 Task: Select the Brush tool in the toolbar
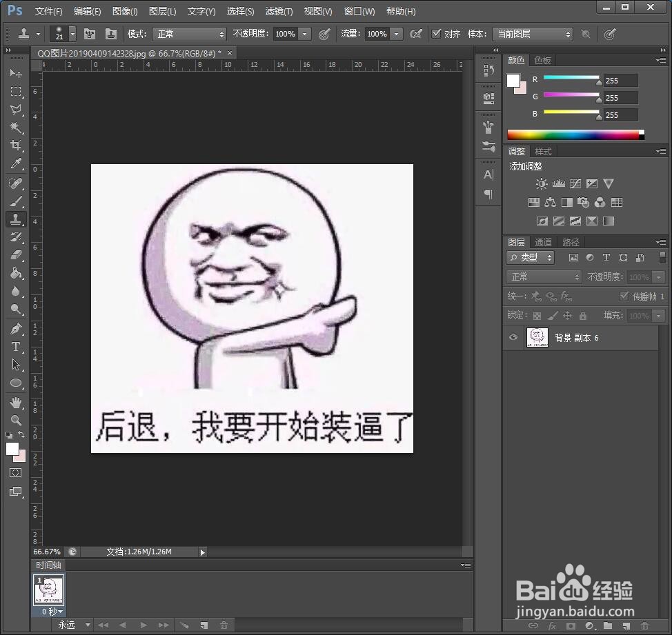pos(17,201)
